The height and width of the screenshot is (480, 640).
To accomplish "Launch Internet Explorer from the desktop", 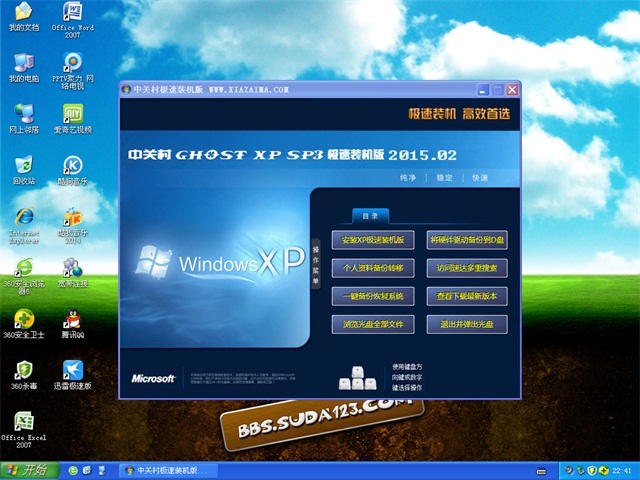I will tap(23, 218).
